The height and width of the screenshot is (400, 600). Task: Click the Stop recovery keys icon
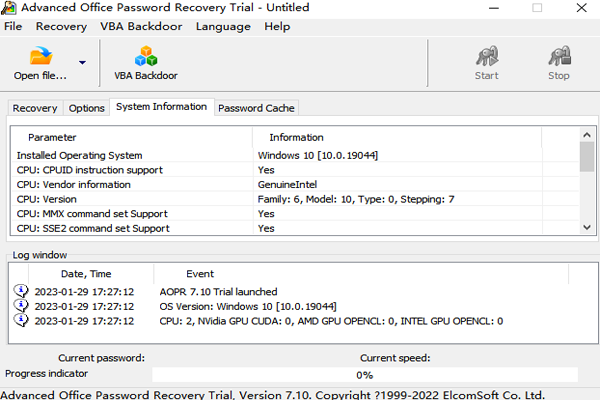pyautogui.click(x=559, y=56)
